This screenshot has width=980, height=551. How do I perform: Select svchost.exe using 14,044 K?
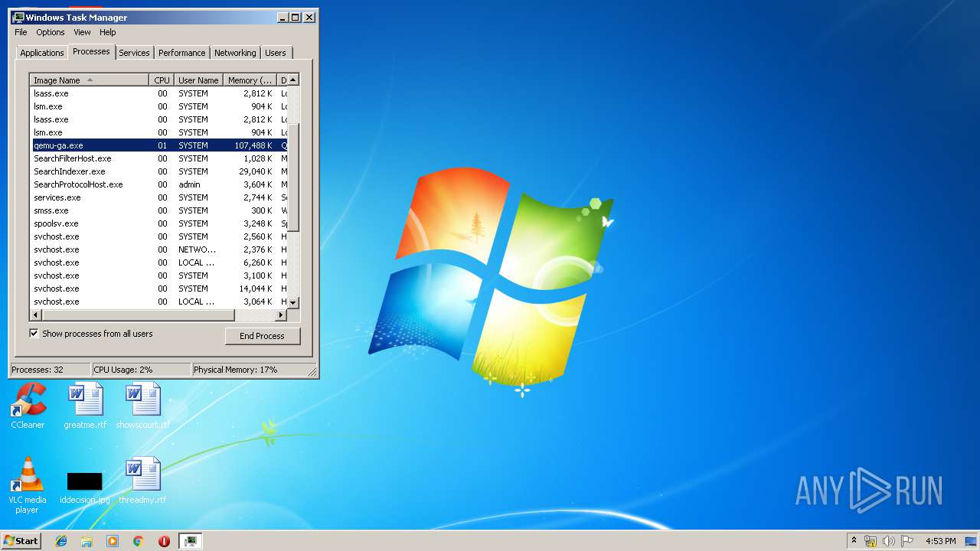(x=158, y=289)
